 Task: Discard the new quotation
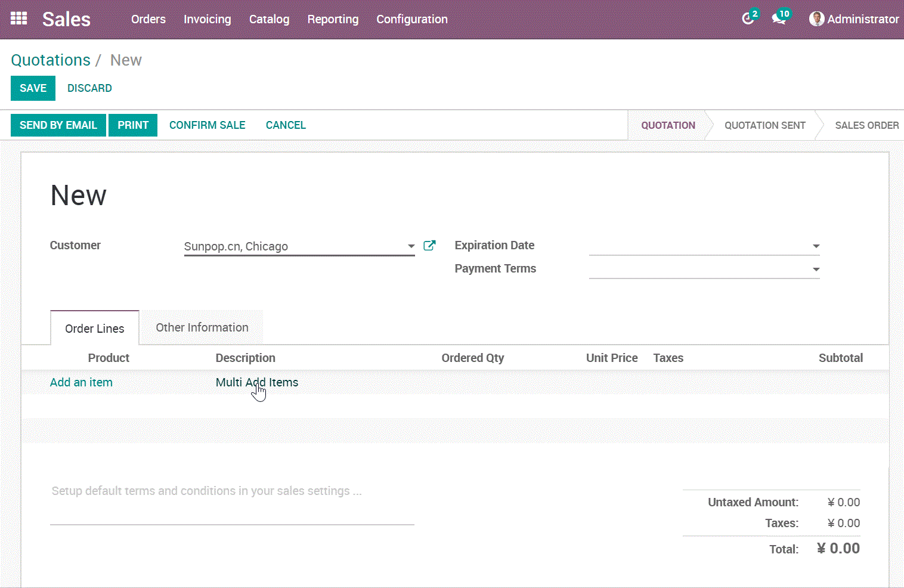(x=89, y=88)
